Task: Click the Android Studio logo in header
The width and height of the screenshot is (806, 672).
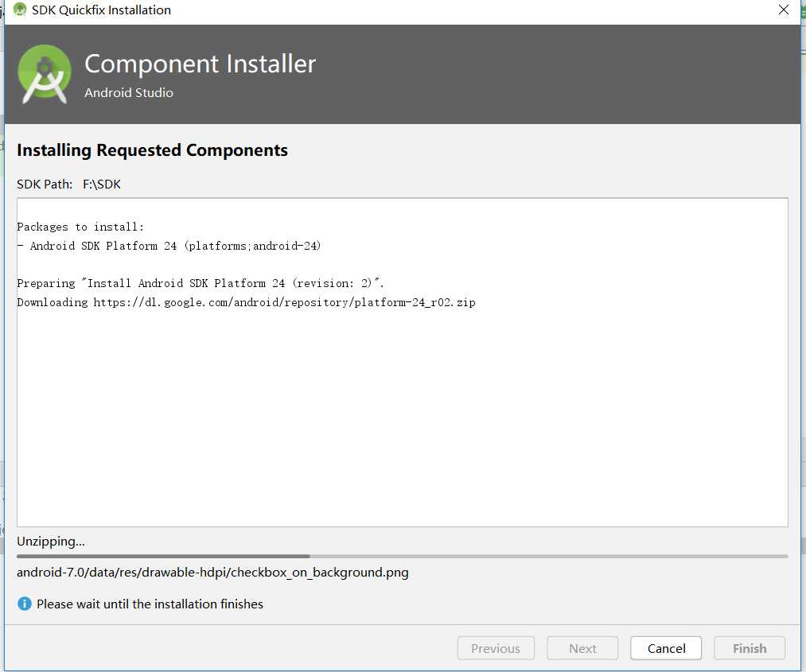Action: click(45, 75)
